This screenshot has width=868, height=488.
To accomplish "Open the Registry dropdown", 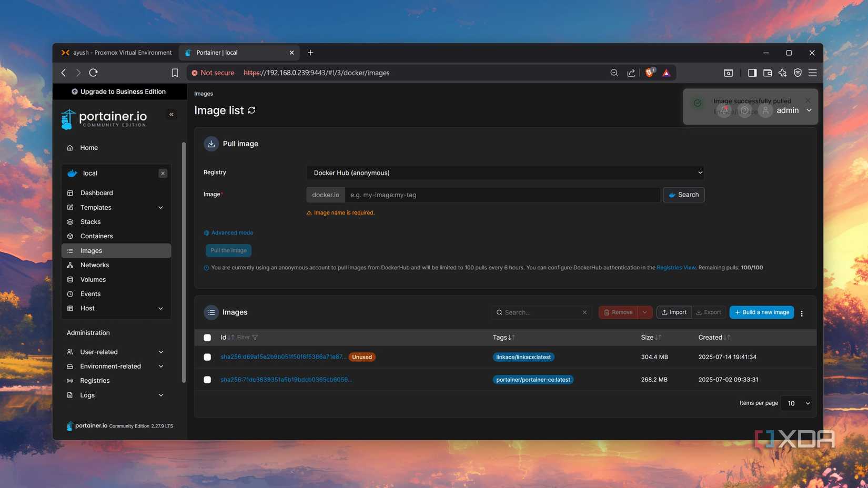I will (x=505, y=172).
